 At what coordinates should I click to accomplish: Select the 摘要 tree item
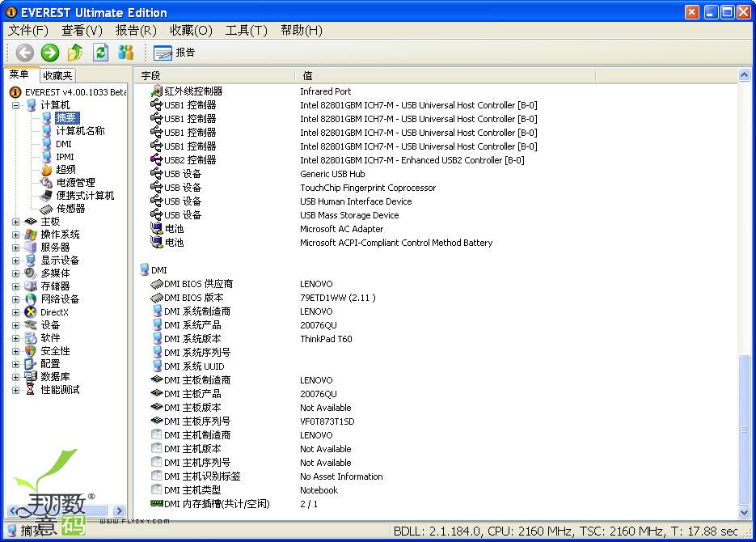(66, 117)
